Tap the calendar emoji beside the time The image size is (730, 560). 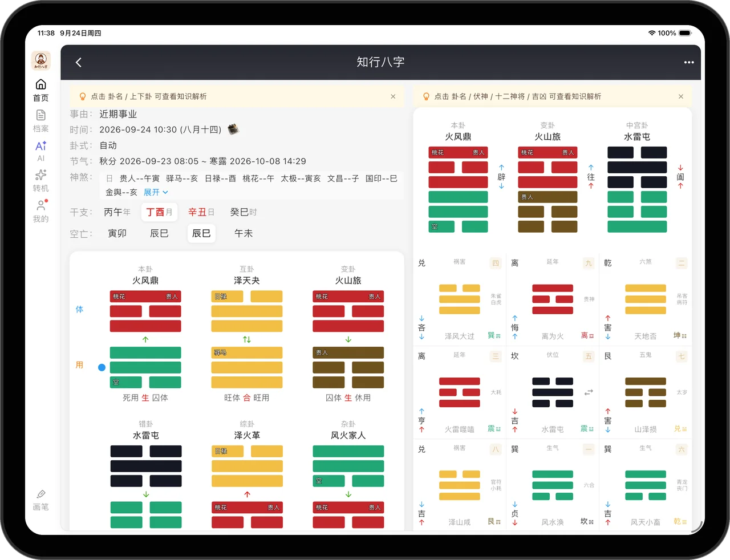tap(233, 129)
